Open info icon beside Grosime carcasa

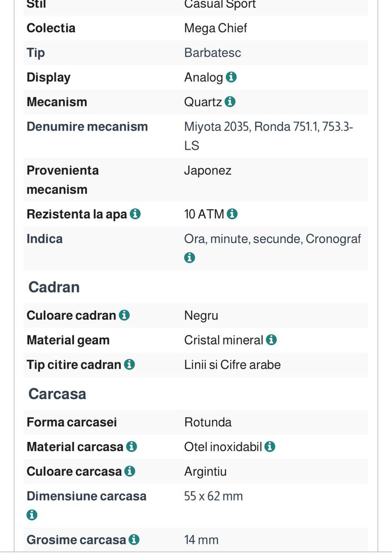(134, 539)
